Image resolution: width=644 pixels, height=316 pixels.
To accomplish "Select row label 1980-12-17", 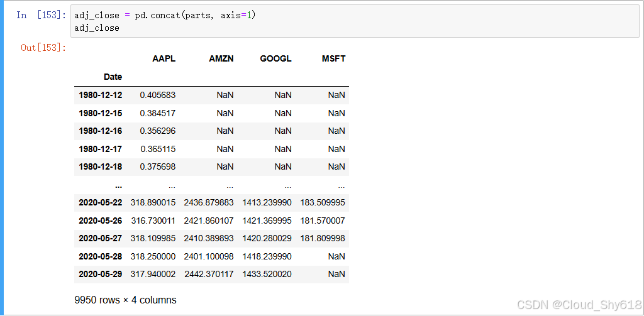I will (100, 149).
